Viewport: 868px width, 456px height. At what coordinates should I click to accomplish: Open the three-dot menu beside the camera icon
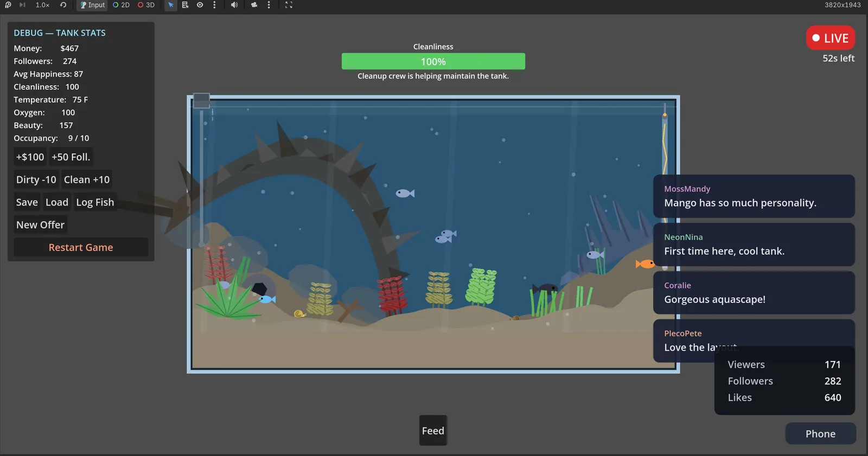coord(269,5)
